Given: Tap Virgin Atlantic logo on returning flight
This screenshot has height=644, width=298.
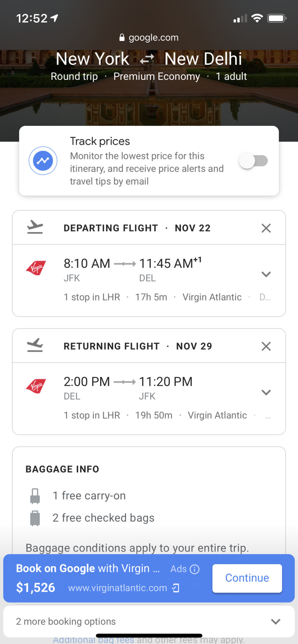Looking at the screenshot, I should pos(36,386).
